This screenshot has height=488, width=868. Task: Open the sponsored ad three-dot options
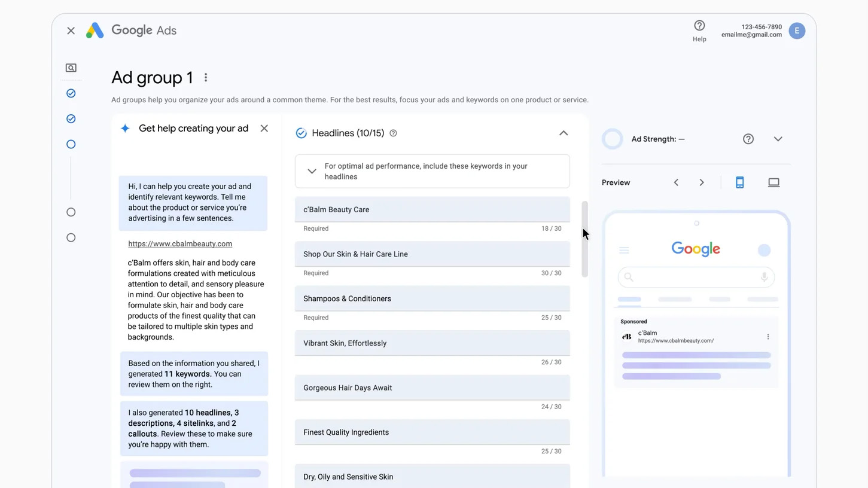point(768,337)
